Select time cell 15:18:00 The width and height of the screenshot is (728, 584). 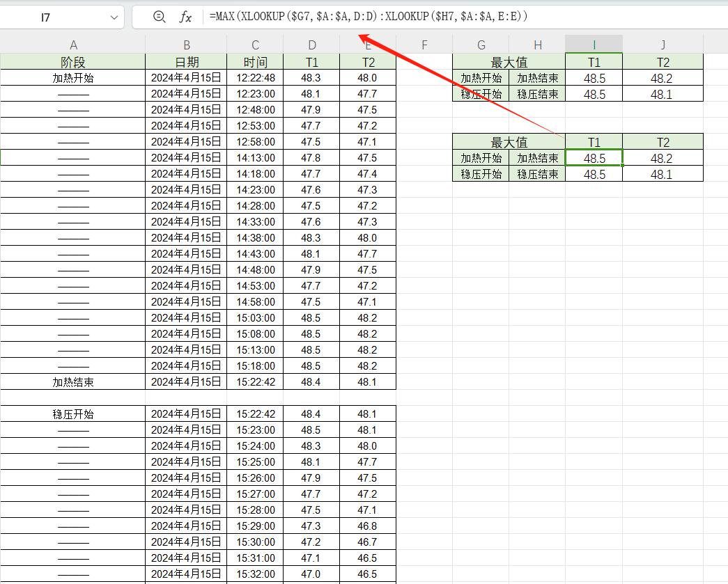point(256,366)
